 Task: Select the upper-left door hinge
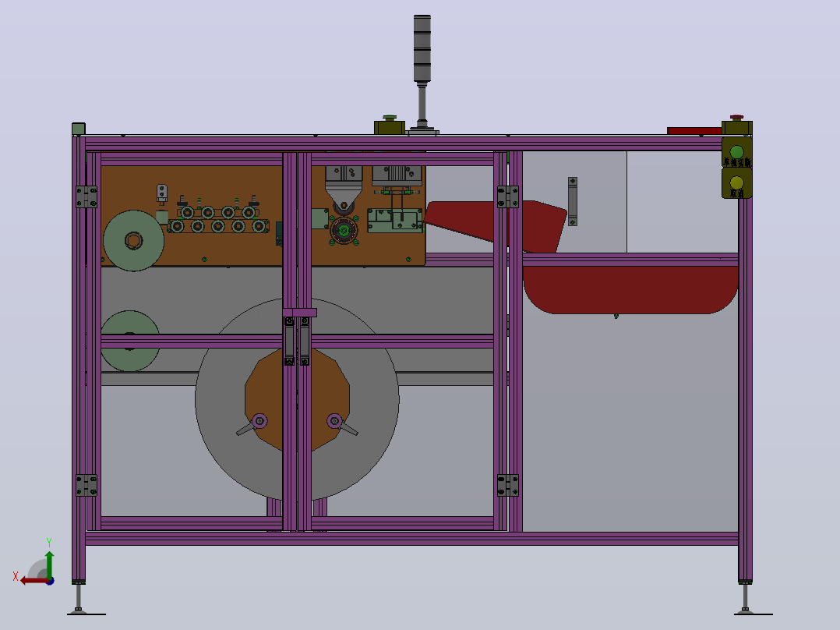pyautogui.click(x=86, y=196)
